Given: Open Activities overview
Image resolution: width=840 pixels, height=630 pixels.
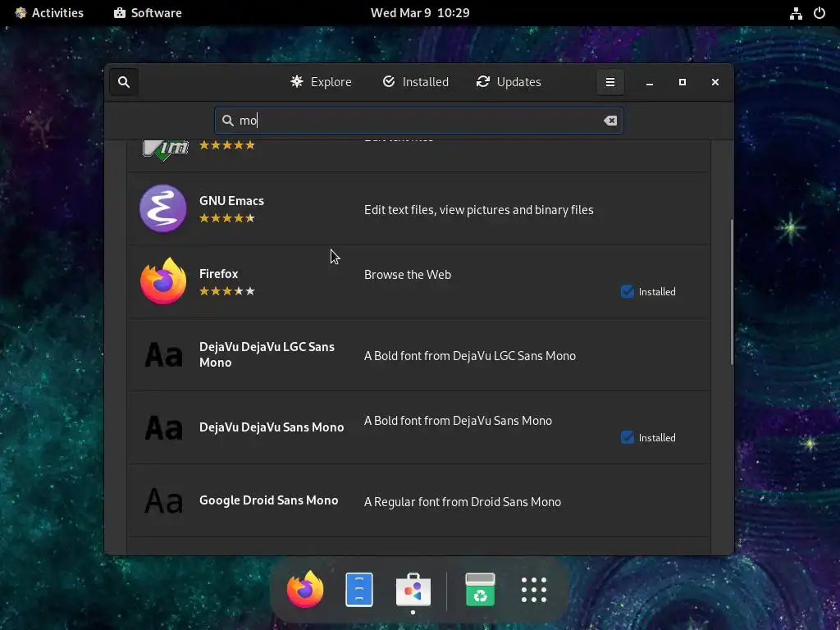Looking at the screenshot, I should (x=49, y=13).
